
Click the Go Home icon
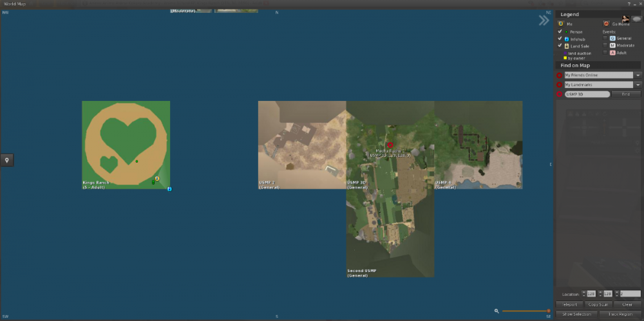pos(606,24)
